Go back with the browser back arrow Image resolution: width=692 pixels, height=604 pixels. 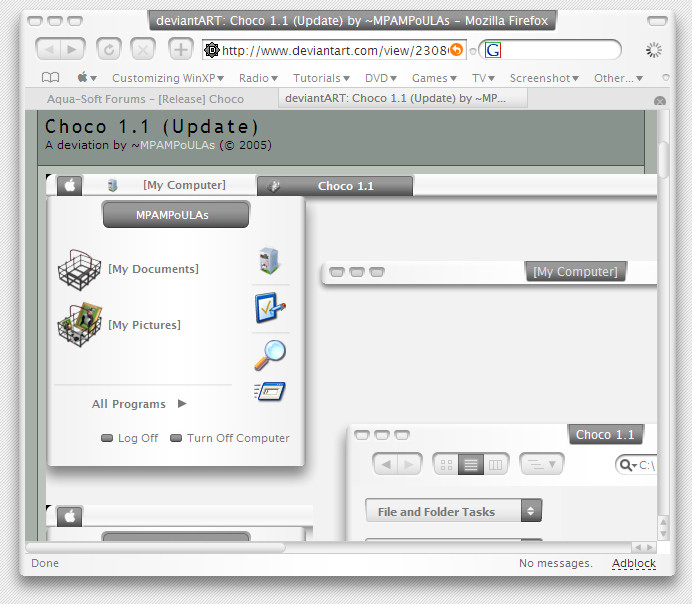[48, 49]
